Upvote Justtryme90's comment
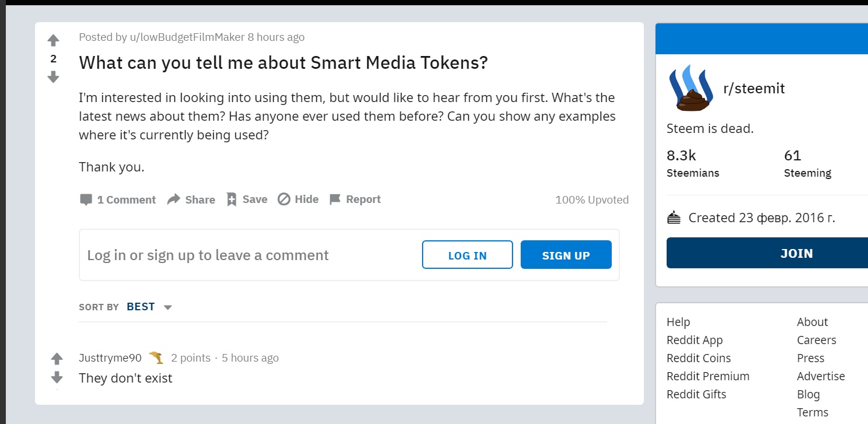Screen dimensions: 868x424 tap(57, 358)
